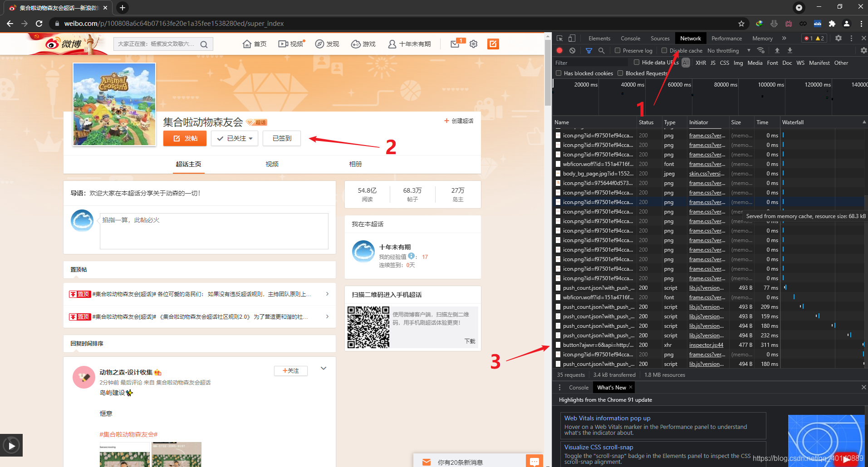Open Weibo messages envelope icon
Image resolution: width=868 pixels, height=467 pixels.
pos(455,44)
